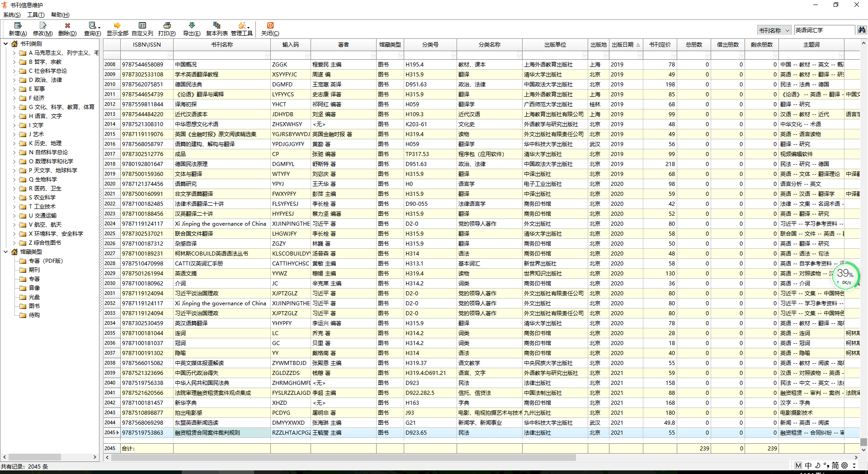Open the 查询(F) search tool
The height and width of the screenshot is (474, 868).
click(x=92, y=26)
